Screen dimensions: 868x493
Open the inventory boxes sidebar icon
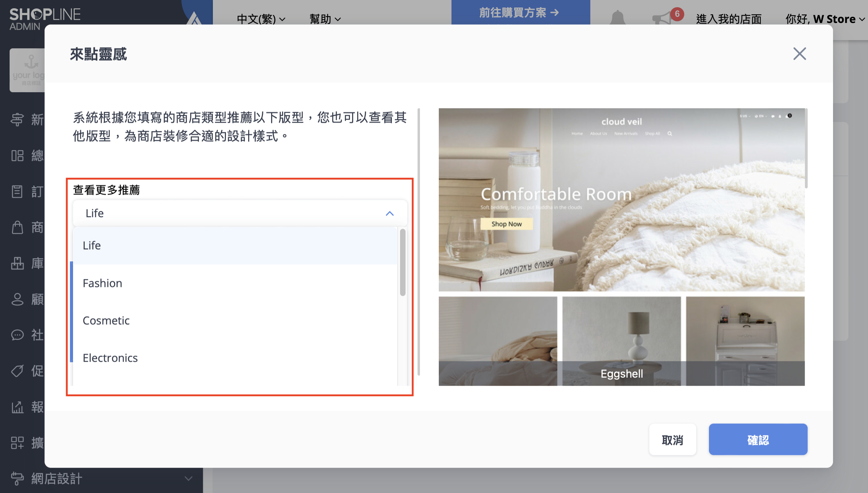pos(17,263)
